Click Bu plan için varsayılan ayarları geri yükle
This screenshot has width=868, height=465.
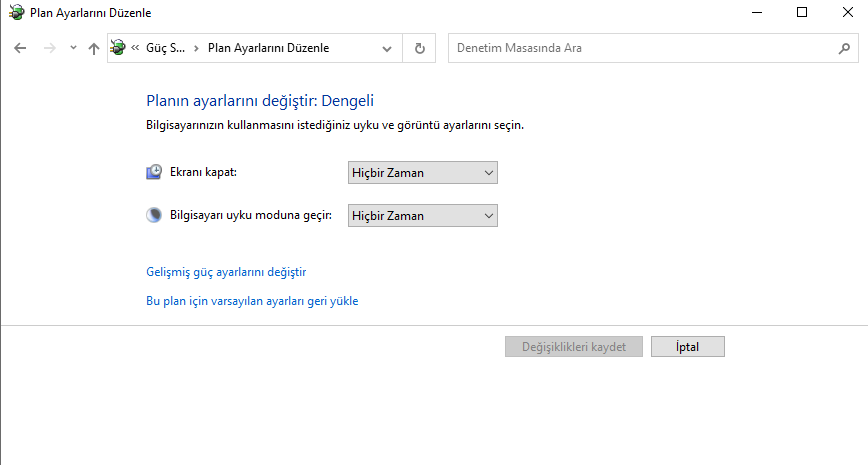252,301
